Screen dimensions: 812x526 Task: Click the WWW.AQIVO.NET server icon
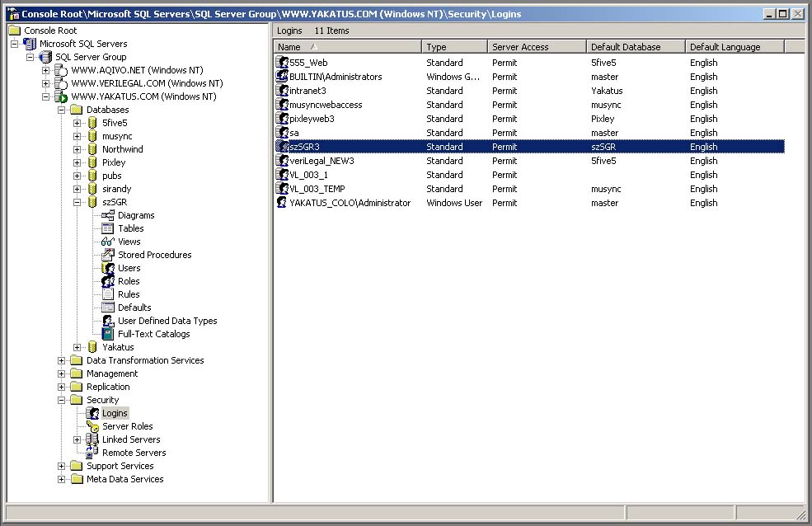61,70
